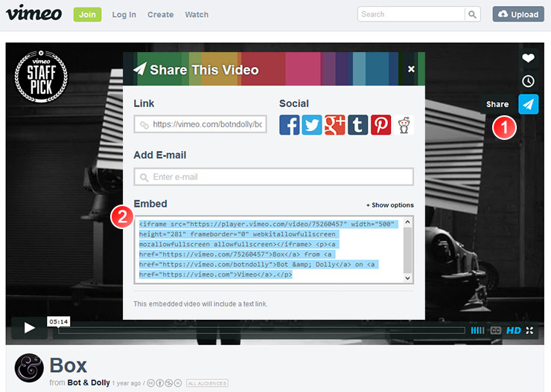The width and height of the screenshot is (551, 392).
Task: Toggle closed captions CC button
Action: 495,330
